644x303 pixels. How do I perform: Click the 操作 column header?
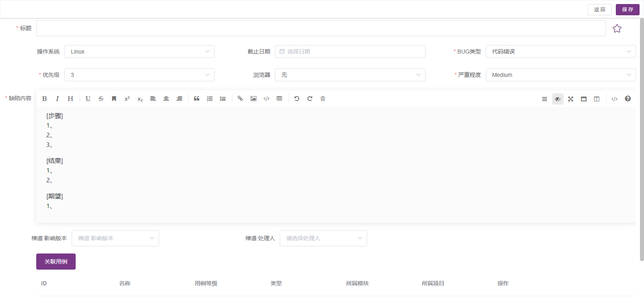tap(503, 283)
